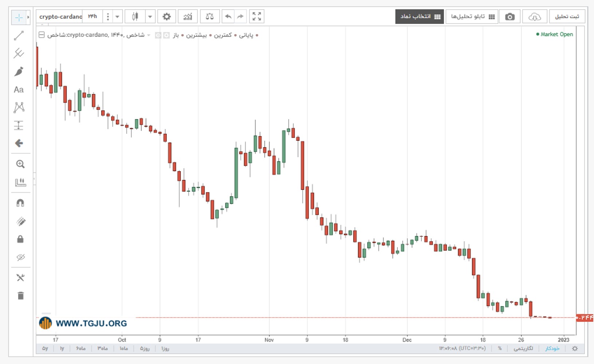This screenshot has height=364, width=594.
Task: Toggle logarithmic scale (لگاریتمی)
Action: pos(523,348)
